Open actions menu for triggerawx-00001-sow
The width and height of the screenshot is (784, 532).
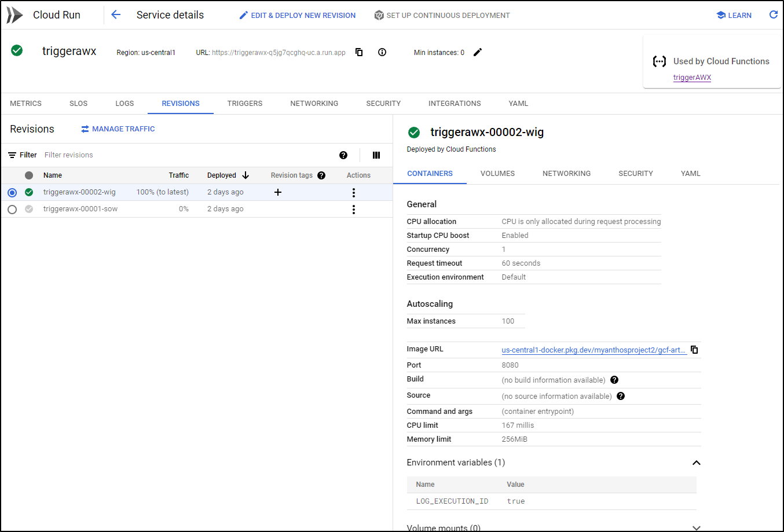[x=354, y=209]
